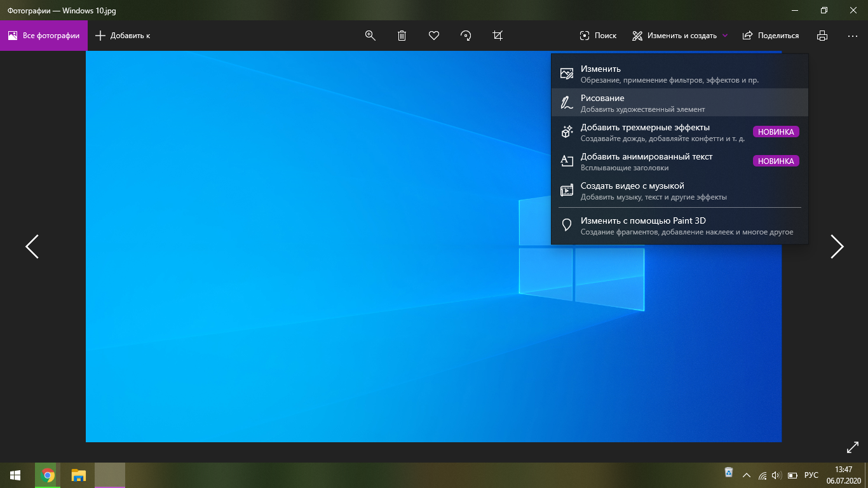This screenshot has width=868, height=488.
Task: Open the three-dots more options menu
Action: pos(853,36)
